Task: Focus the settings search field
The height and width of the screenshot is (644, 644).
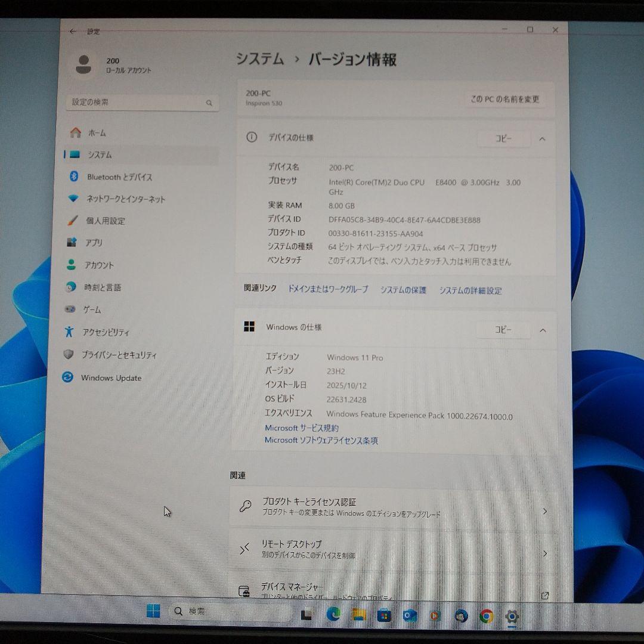Action: coord(142,103)
